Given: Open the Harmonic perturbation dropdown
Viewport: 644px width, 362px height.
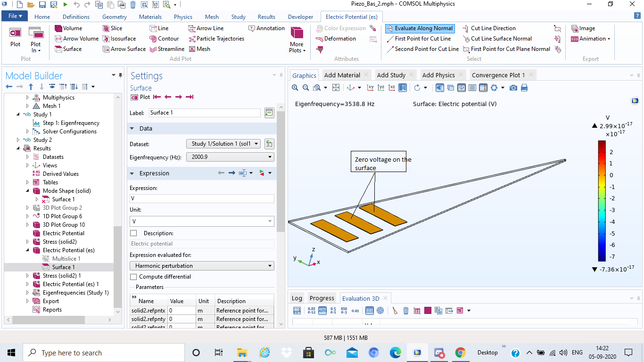Looking at the screenshot, I should (202, 266).
